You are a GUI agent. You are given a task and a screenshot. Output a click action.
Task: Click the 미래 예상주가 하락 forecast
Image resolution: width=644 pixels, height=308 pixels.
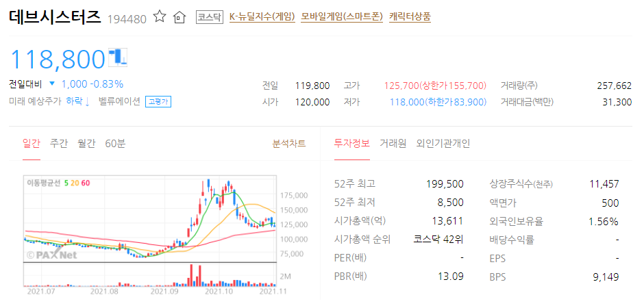click(x=50, y=101)
